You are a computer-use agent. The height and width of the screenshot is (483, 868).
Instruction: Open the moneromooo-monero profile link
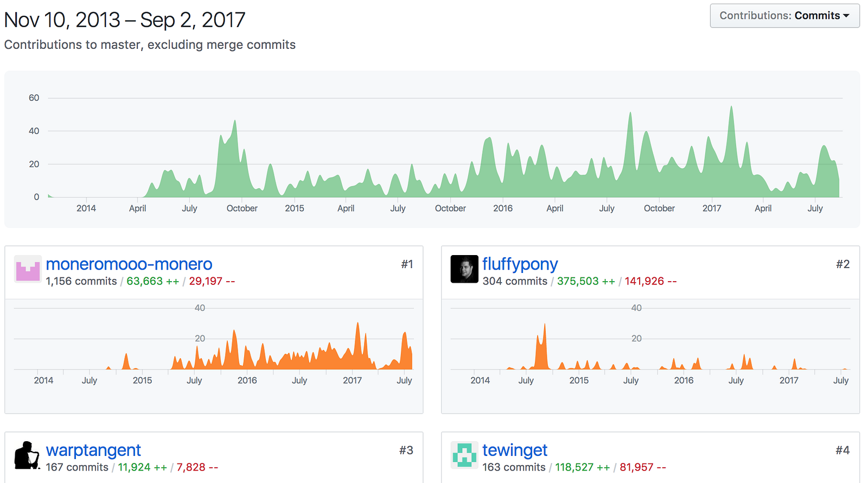129,264
